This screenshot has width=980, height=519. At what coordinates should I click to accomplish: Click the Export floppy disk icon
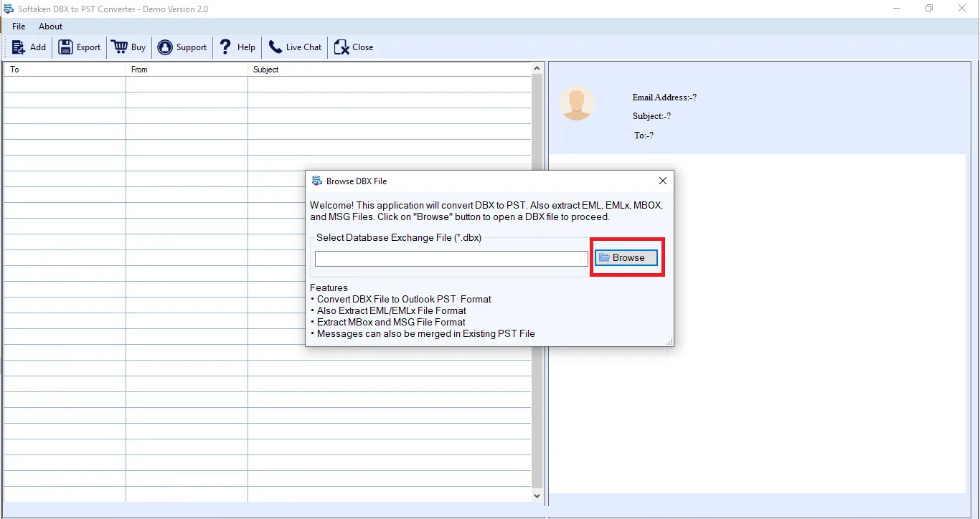65,47
